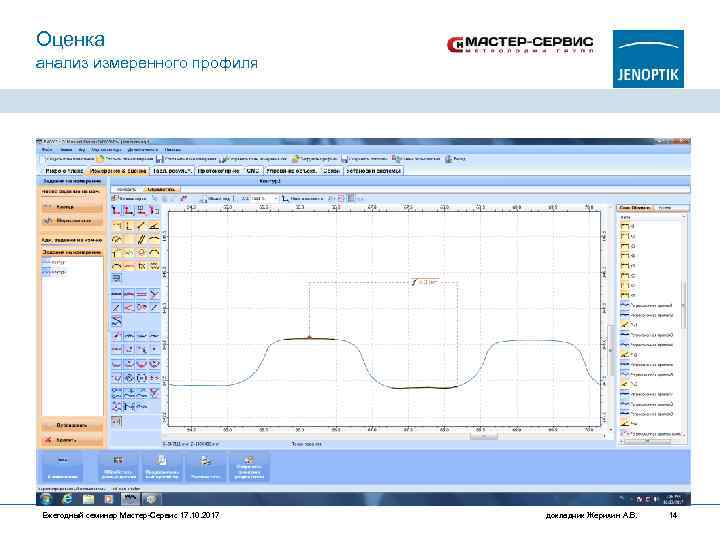Click the f measurement label in the chart
The width and height of the screenshot is (720, 540).
425,282
